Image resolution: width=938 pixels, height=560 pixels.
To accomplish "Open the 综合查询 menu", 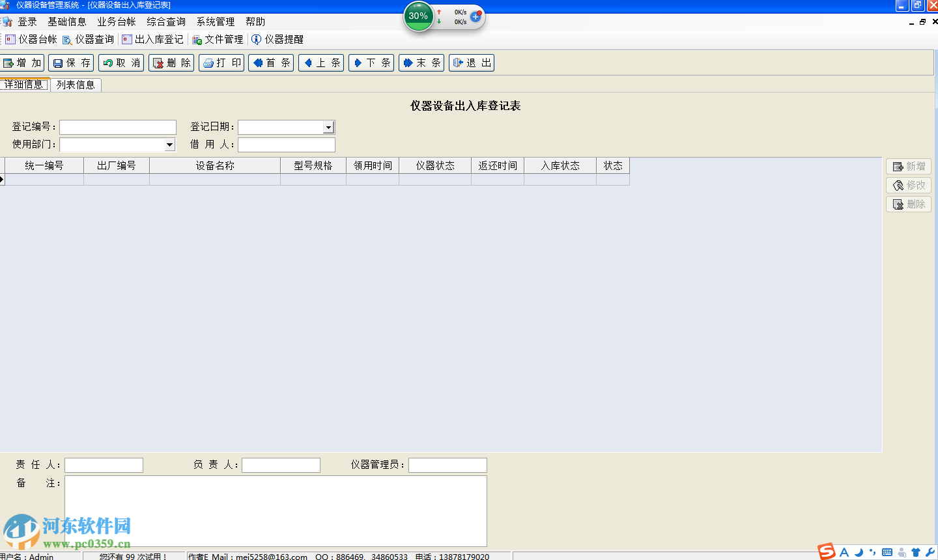I will click(x=166, y=22).
